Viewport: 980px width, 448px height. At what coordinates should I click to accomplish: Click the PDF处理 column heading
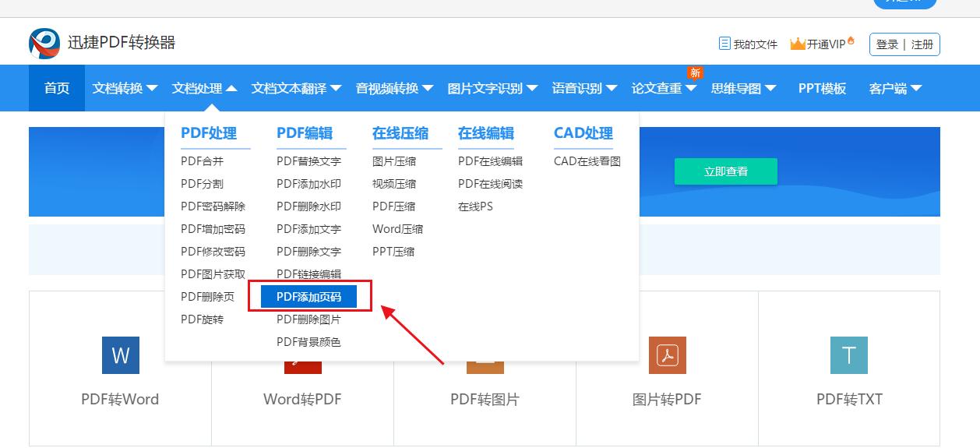[x=209, y=133]
